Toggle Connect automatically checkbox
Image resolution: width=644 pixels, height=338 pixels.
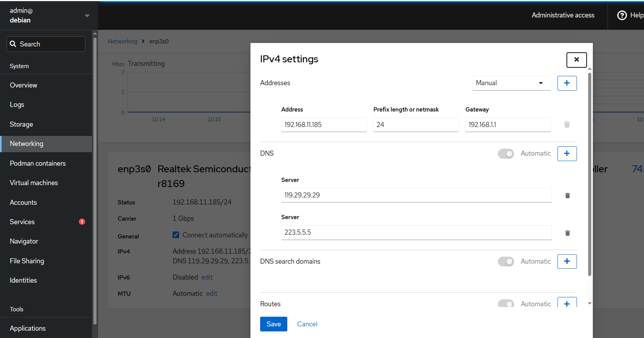(x=176, y=235)
